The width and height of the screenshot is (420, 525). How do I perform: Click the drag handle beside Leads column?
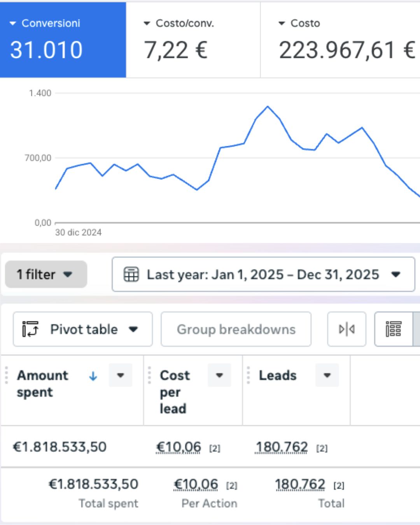248,375
